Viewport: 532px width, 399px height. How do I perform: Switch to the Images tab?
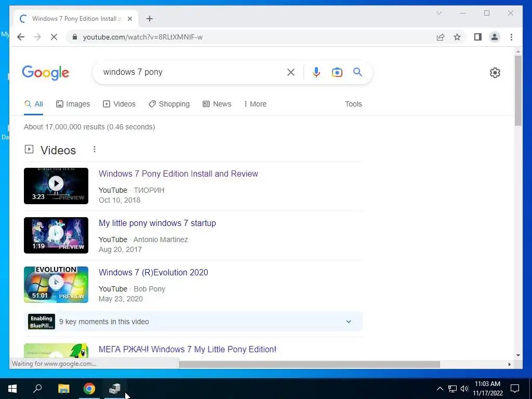(x=73, y=104)
